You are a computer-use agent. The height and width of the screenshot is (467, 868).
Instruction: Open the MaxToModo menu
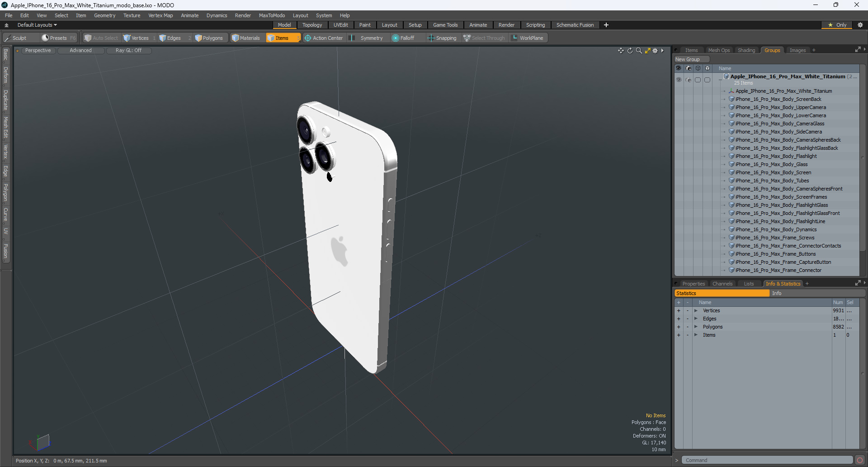(272, 15)
